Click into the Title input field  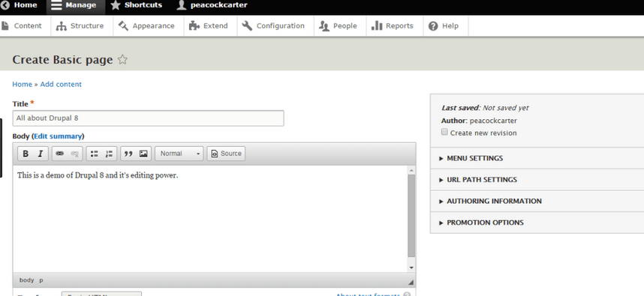point(149,118)
